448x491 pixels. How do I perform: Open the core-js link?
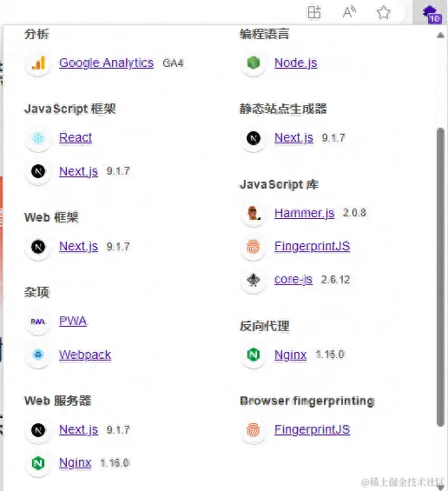pos(293,279)
